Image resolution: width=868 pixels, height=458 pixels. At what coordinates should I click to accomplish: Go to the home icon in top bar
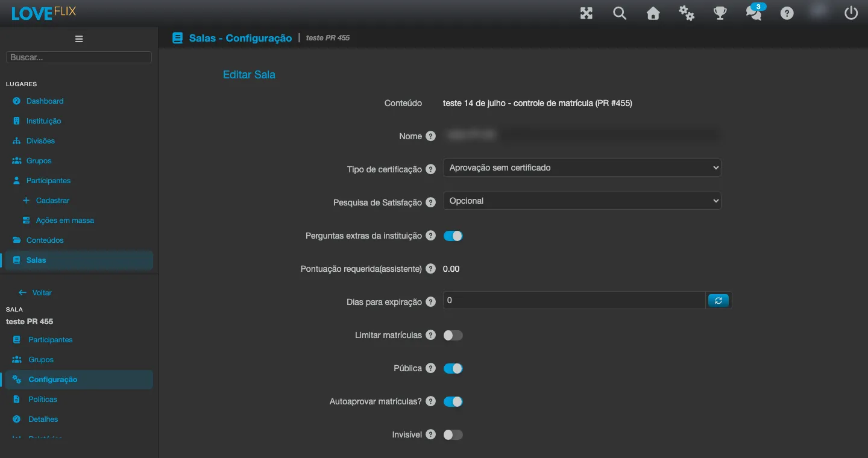[653, 13]
